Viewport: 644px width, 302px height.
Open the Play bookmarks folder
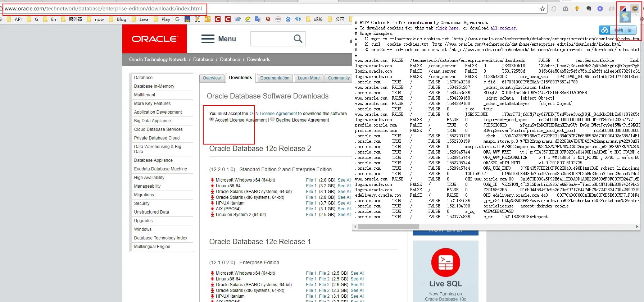click(x=162, y=19)
